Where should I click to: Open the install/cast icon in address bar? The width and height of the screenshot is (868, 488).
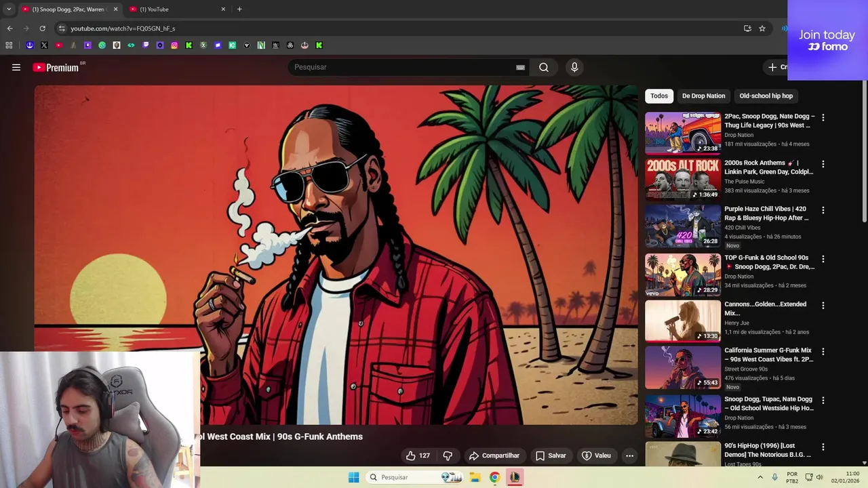click(x=747, y=28)
